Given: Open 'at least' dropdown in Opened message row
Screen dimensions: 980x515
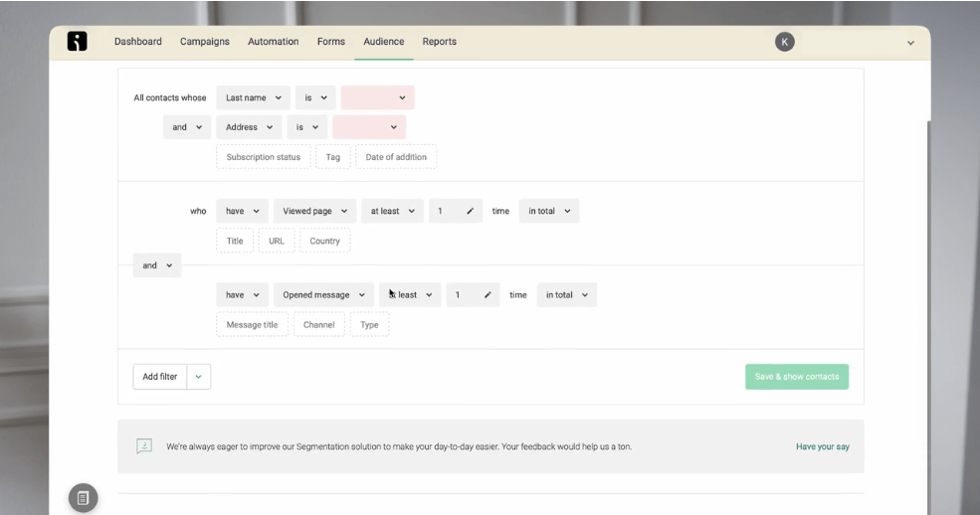Looking at the screenshot, I should pyautogui.click(x=410, y=294).
